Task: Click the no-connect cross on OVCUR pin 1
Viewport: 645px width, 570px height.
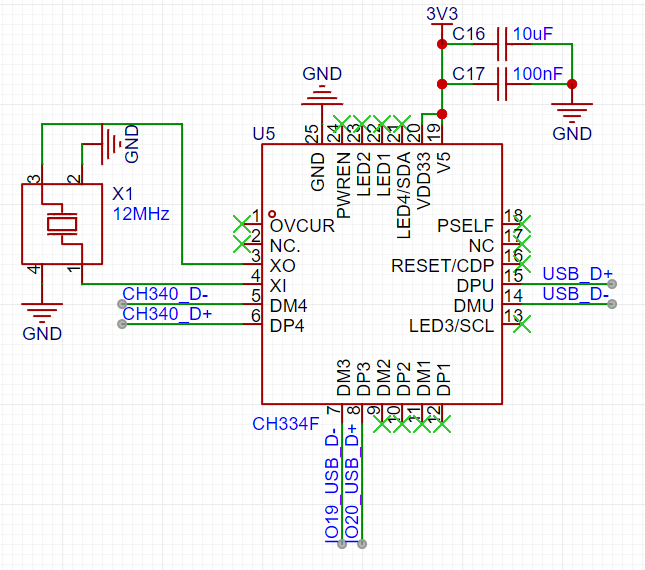Action: click(242, 224)
